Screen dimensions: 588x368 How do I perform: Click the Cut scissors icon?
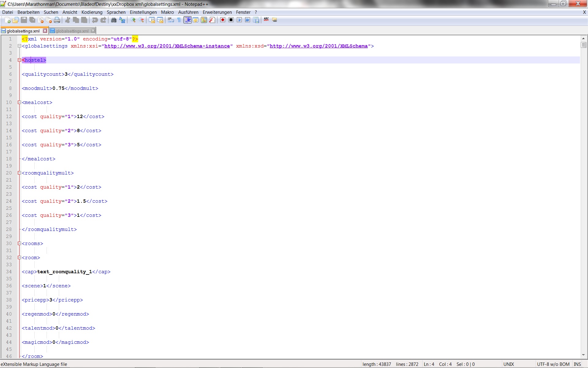click(x=68, y=20)
